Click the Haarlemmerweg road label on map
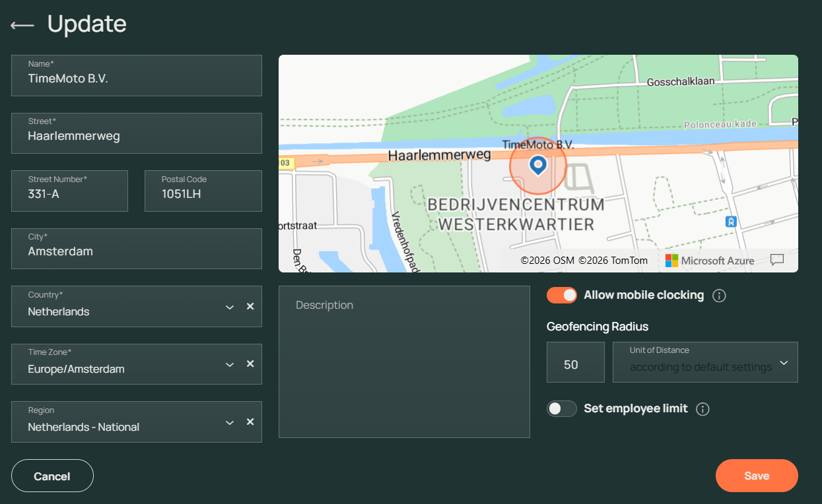 tap(440, 155)
